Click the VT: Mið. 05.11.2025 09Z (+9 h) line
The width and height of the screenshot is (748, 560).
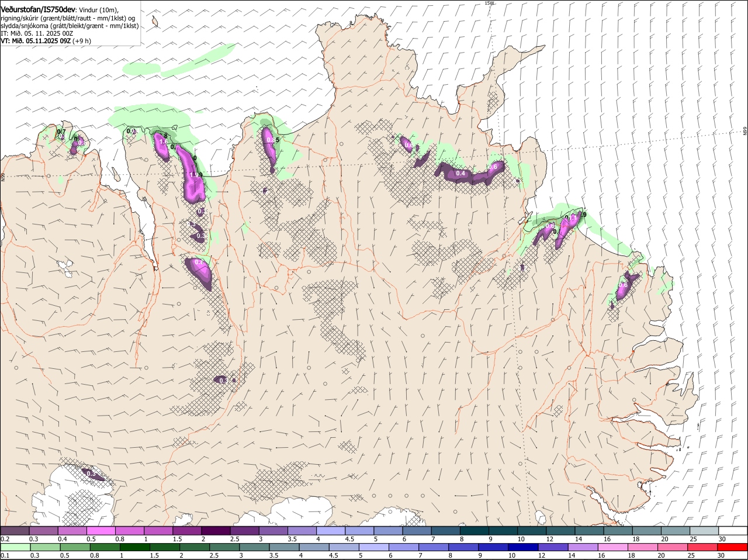pos(46,41)
